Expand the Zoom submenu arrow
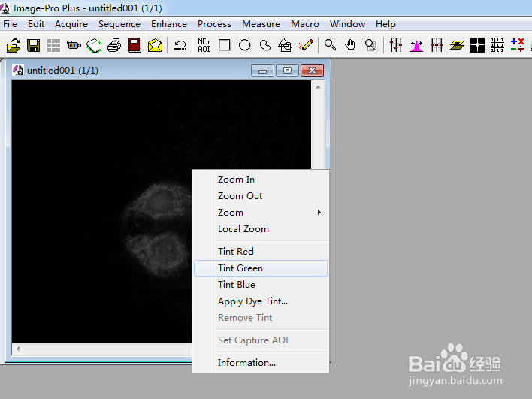Screen dimensions: 532x399 click(x=319, y=213)
